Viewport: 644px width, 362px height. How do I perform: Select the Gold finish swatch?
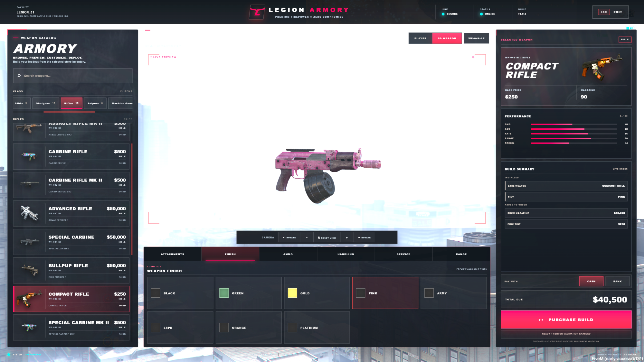point(292,293)
